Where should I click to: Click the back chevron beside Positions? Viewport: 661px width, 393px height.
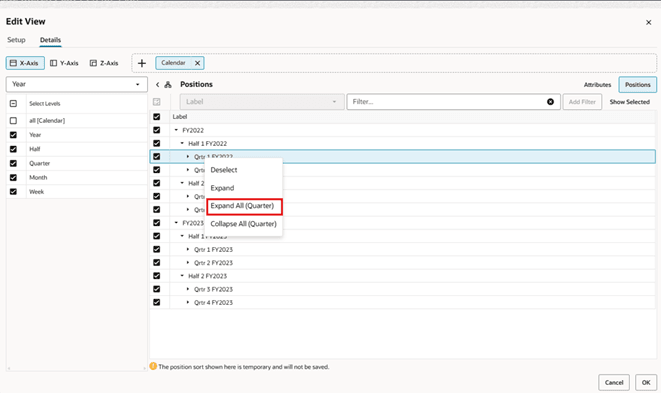[x=157, y=84]
